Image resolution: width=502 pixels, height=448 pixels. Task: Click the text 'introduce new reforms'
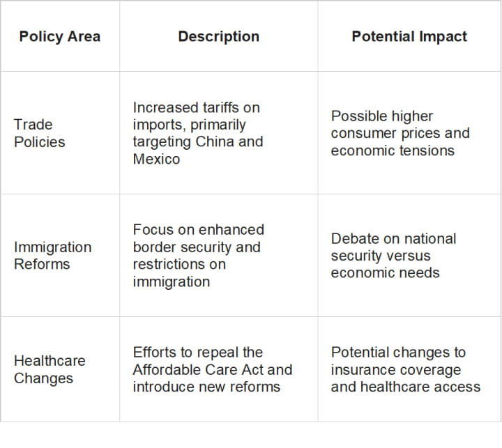tap(206, 387)
